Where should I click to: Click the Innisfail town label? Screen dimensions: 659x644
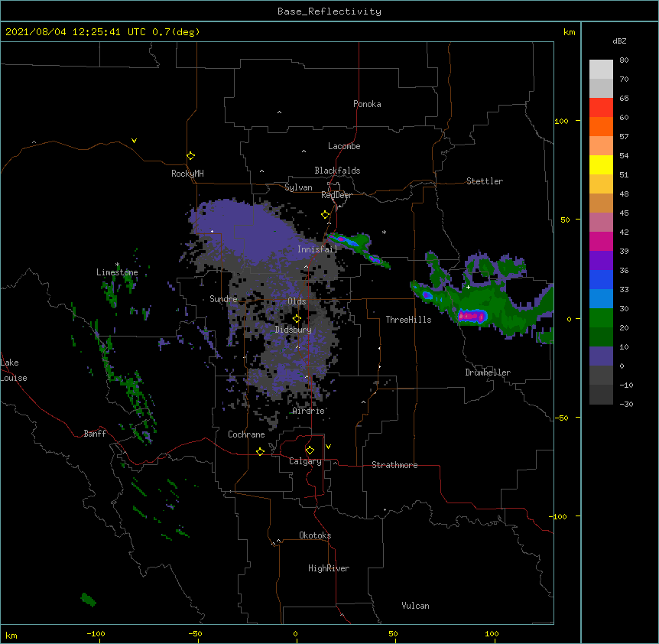(x=317, y=249)
